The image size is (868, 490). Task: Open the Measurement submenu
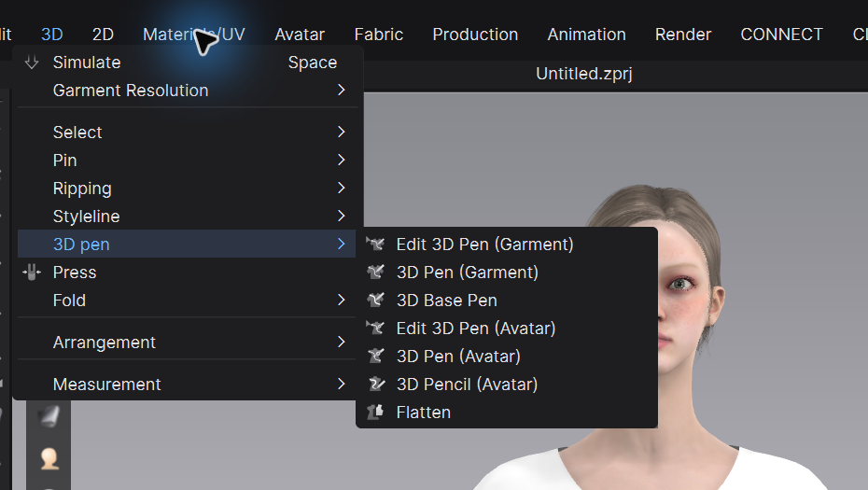341,384
